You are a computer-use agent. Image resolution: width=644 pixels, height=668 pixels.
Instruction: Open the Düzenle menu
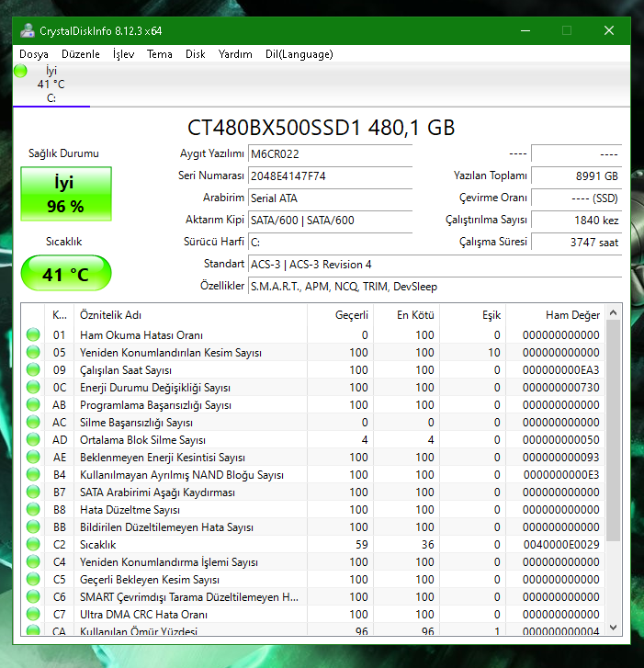pos(81,54)
